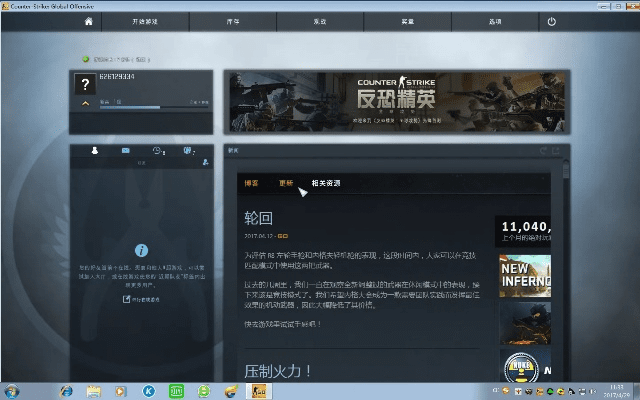This screenshot has height=400, width=640.
Task: Open news in external browser icon
Action: 556,151
